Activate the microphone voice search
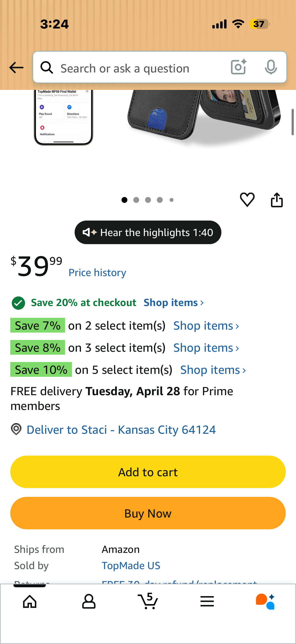This screenshot has width=296, height=644. 271,67
